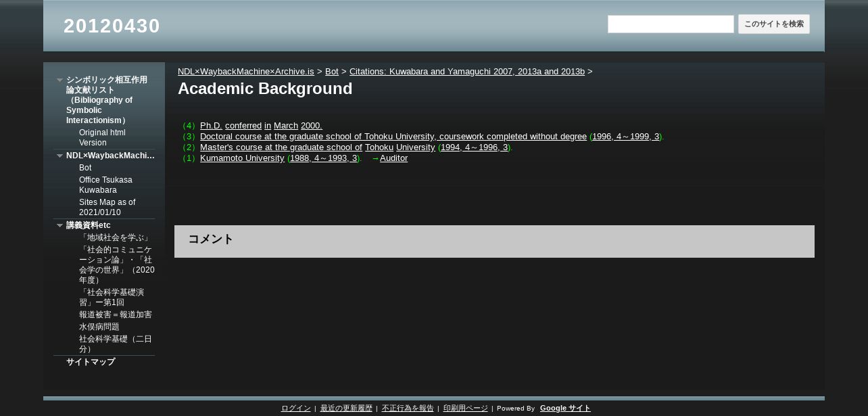The height and width of the screenshot is (416, 868).
Task: Click 不正行為を報告 footer link
Action: pos(408,408)
